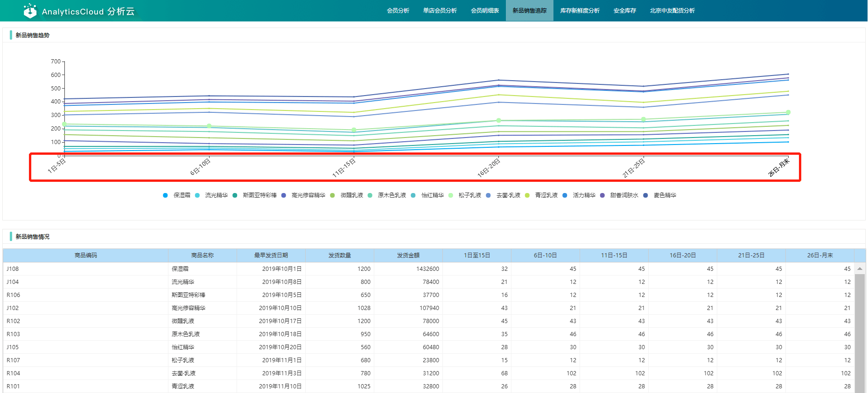The image size is (868, 393).
Task: Click amount cell 107940
Action: pyautogui.click(x=408, y=308)
